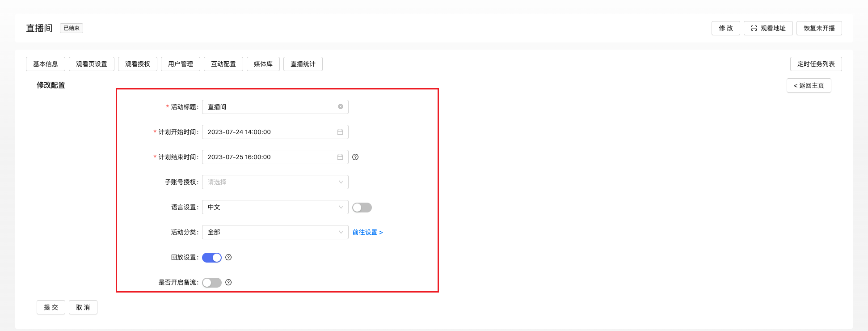The height and width of the screenshot is (331, 868).
Task: Click help icon next to 回放设置
Action: 228,257
